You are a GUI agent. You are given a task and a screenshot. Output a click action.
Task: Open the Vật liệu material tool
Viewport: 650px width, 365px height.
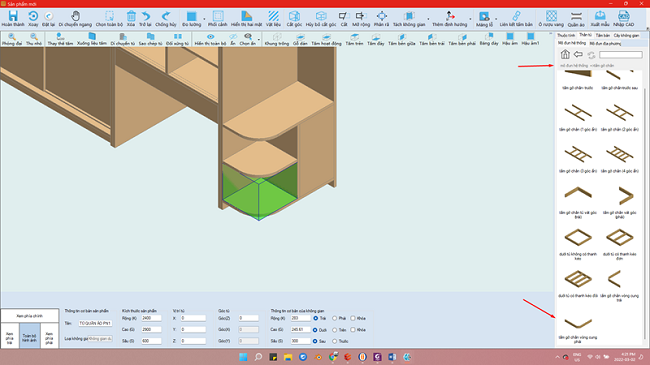(x=273, y=19)
